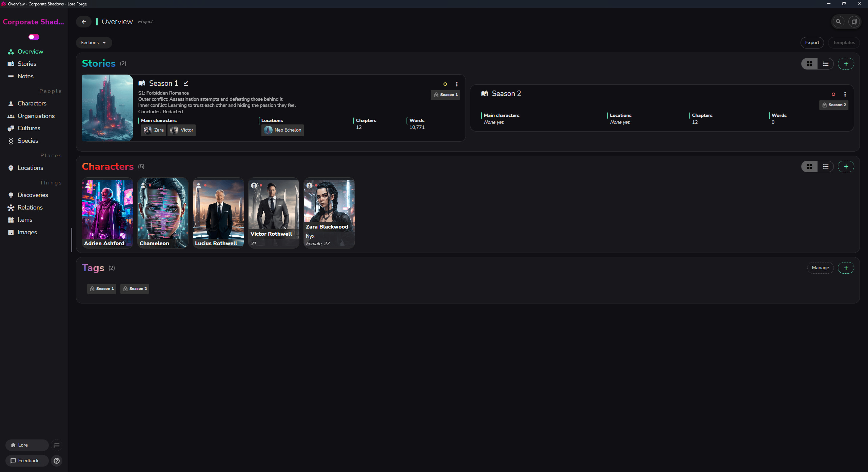Click the search magnifier icon
The image size is (868, 472).
click(x=838, y=22)
